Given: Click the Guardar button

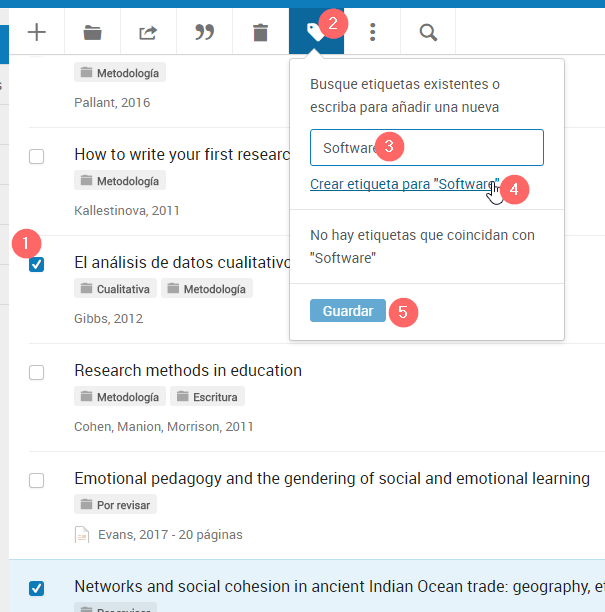Looking at the screenshot, I should point(347,311).
